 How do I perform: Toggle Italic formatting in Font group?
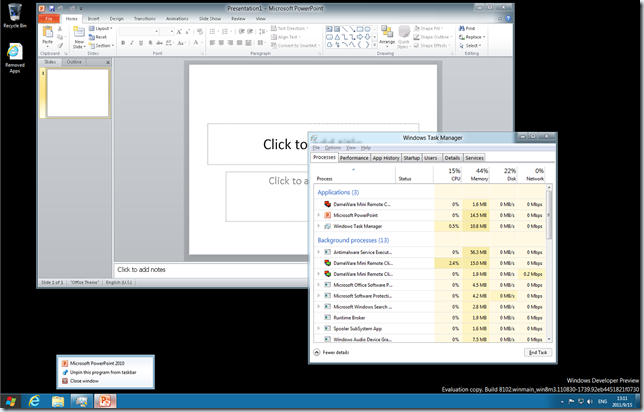(x=132, y=43)
